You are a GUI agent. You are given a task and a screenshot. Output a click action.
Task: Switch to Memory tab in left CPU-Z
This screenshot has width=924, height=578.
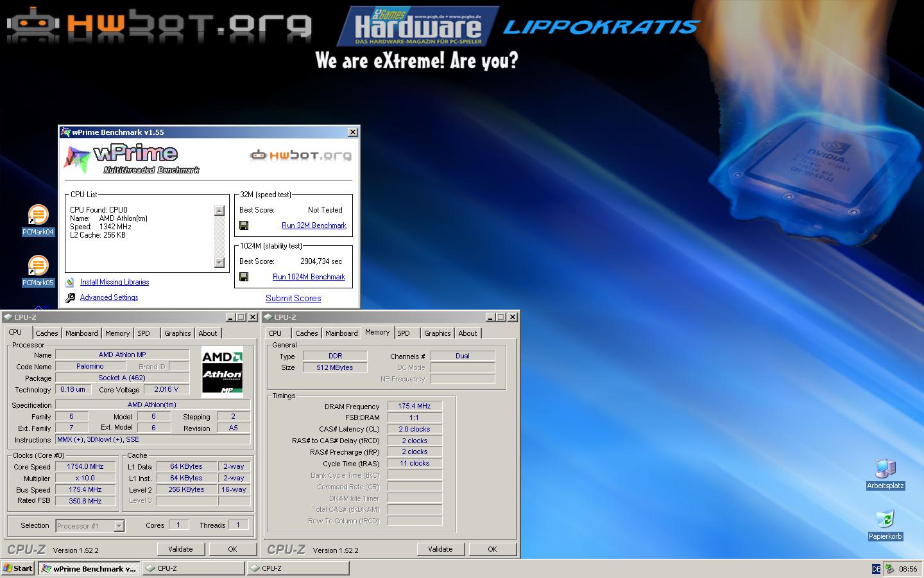coord(117,333)
